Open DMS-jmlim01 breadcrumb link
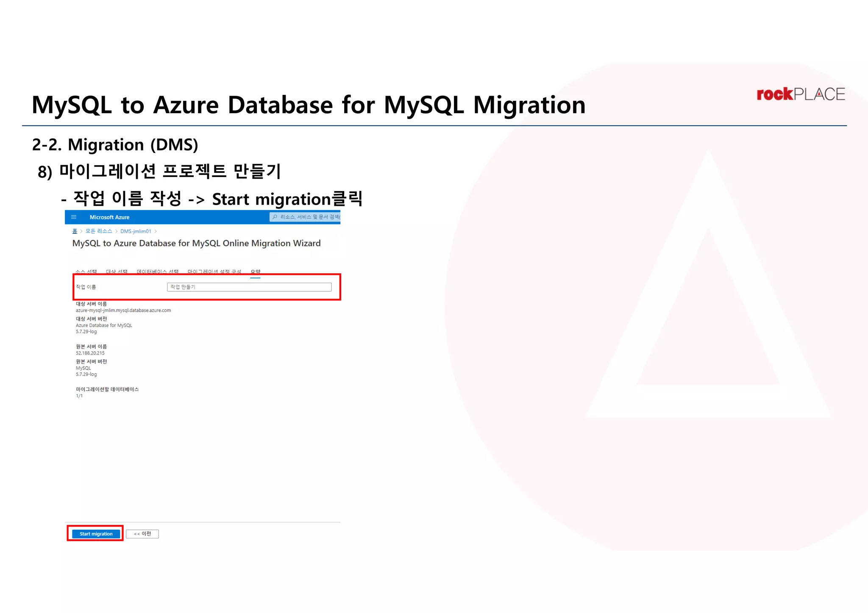Screen dimensions: 868x613 [136, 231]
